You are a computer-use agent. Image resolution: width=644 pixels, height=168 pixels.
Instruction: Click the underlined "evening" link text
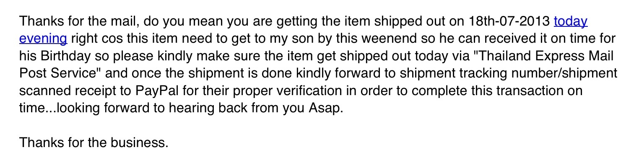pyautogui.click(x=43, y=39)
